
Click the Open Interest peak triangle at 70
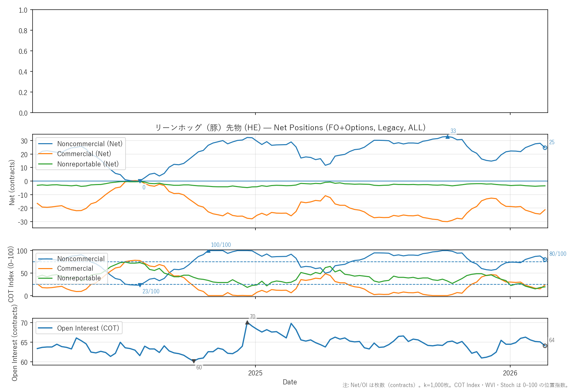(x=247, y=323)
